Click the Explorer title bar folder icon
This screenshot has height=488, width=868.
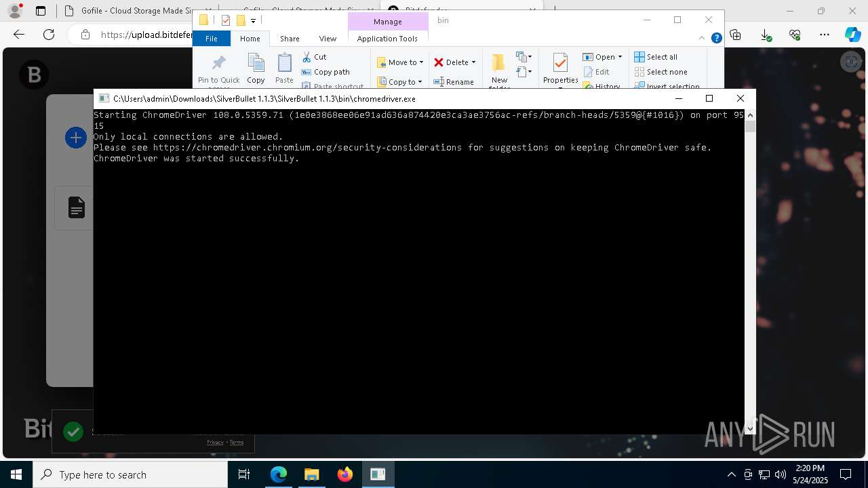pyautogui.click(x=203, y=20)
